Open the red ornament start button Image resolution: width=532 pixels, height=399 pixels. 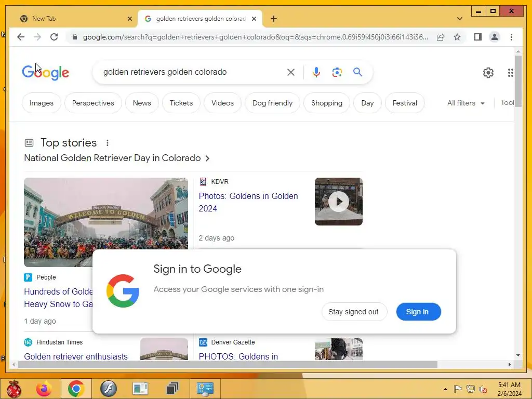pyautogui.click(x=14, y=389)
